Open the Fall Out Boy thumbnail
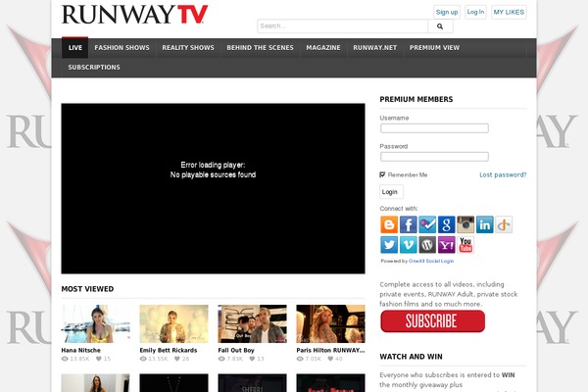Image resolution: width=588 pixels, height=392 pixels. (253, 323)
